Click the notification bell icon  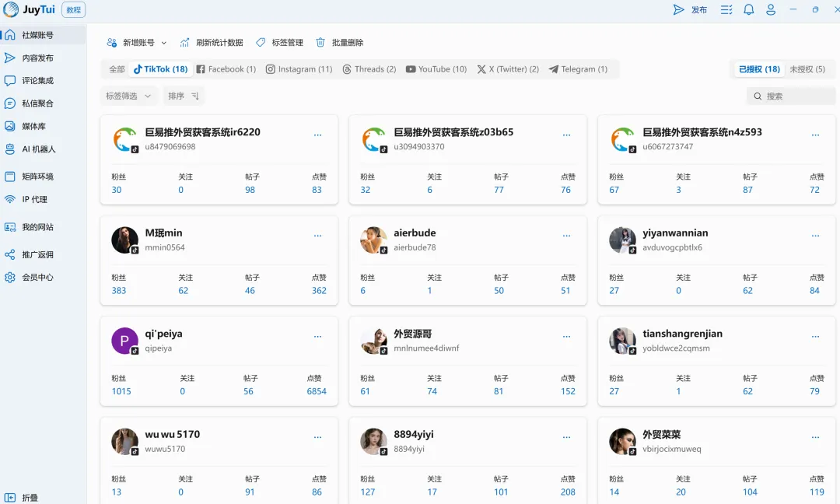pyautogui.click(x=748, y=9)
